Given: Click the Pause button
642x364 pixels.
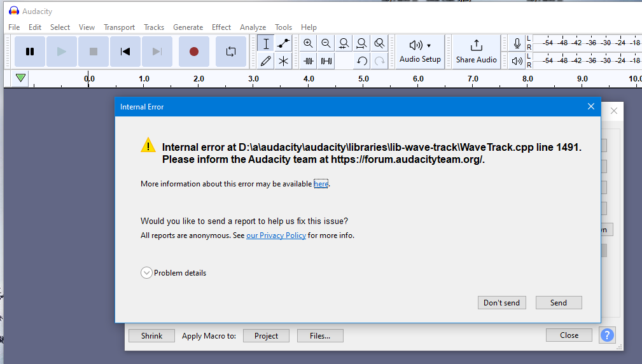Looking at the screenshot, I should [x=30, y=52].
